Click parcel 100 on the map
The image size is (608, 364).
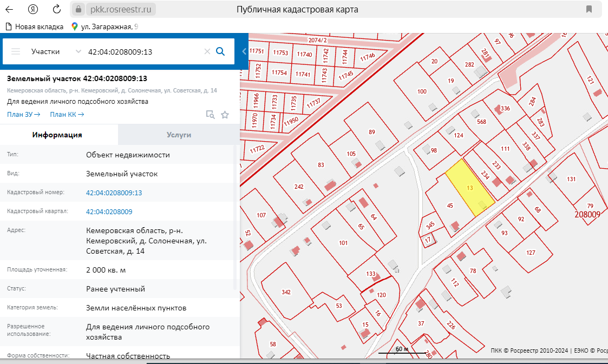pyautogui.click(x=422, y=92)
